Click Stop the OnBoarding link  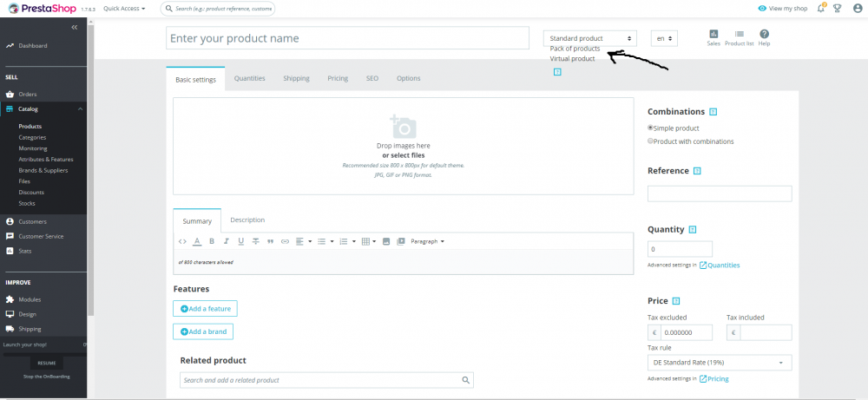click(x=47, y=377)
